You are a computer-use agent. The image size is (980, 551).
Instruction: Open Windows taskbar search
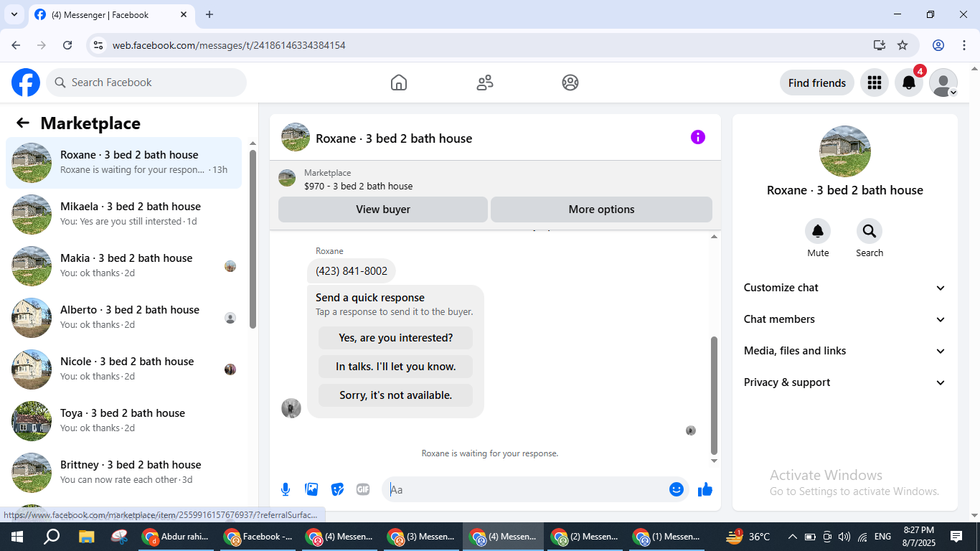coord(52,537)
